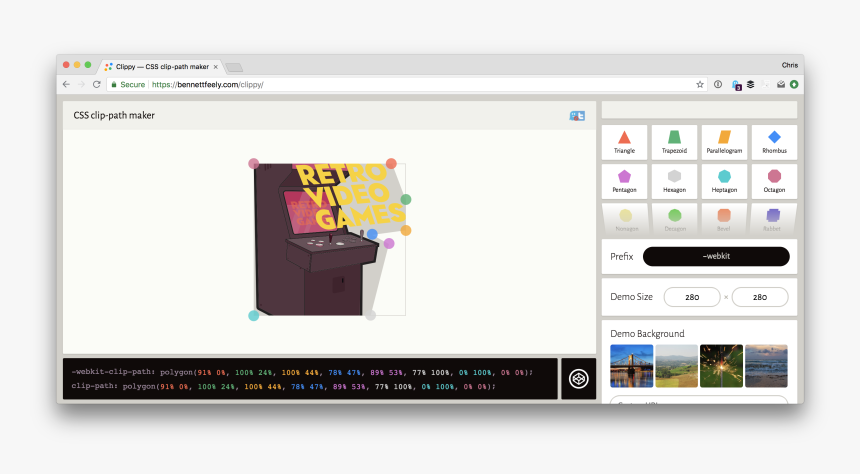Click the Chris profile button
Screen dimensions: 860x474
[x=790, y=65]
